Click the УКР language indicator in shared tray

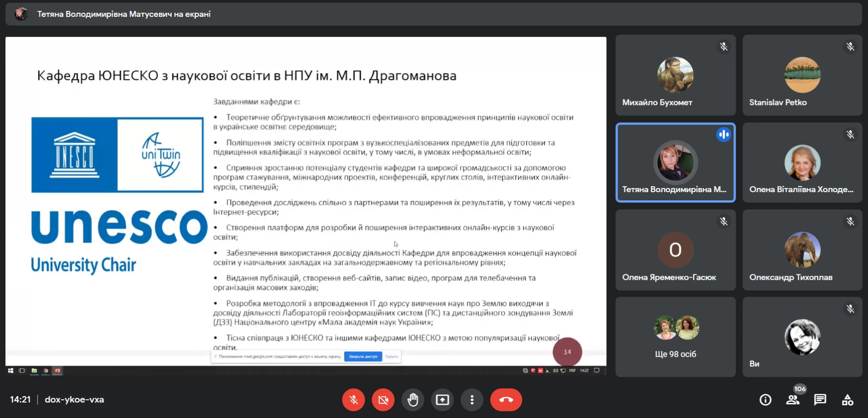coord(572,371)
